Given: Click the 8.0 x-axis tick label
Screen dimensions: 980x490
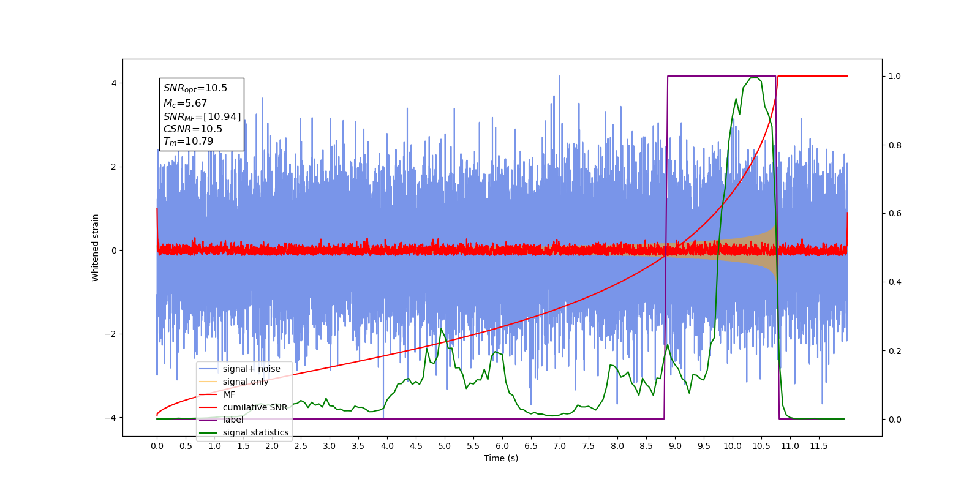Looking at the screenshot, I should click(617, 446).
